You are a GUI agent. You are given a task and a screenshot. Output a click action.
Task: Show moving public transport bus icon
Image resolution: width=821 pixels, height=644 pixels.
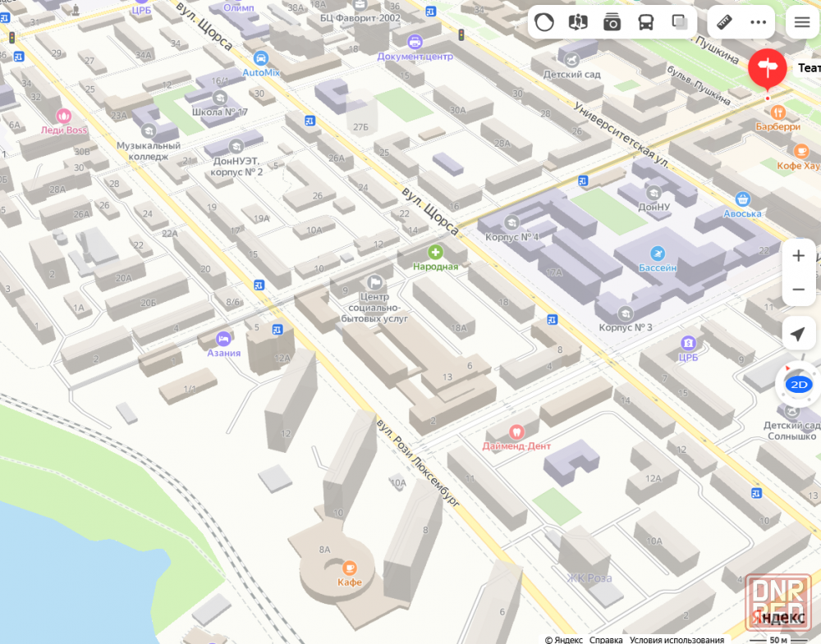pyautogui.click(x=645, y=22)
